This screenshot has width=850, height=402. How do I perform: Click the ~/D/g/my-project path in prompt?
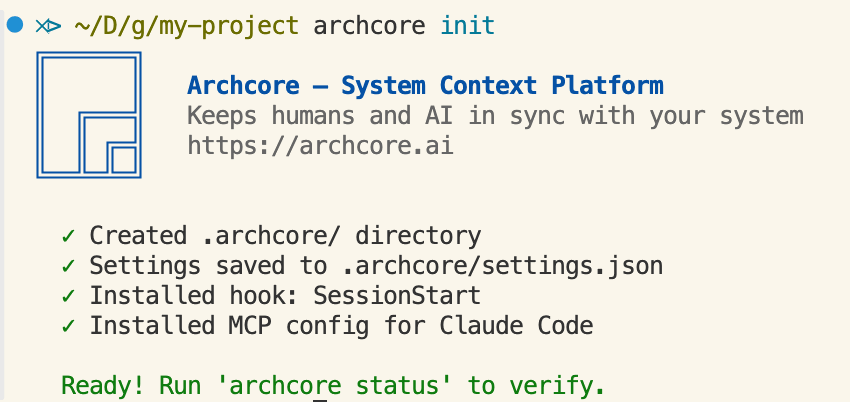(x=186, y=26)
